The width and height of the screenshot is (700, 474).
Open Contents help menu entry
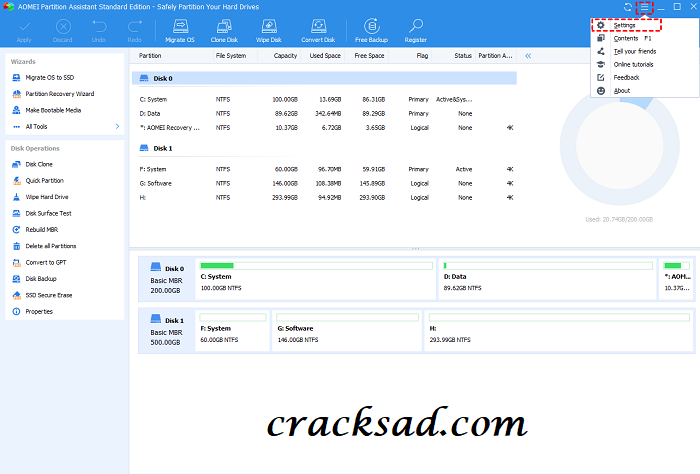pos(645,38)
